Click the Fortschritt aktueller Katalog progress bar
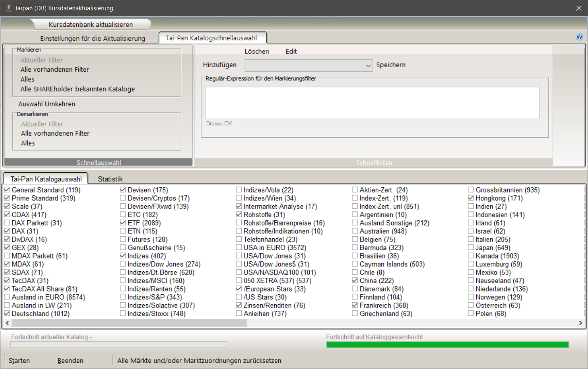The width and height of the screenshot is (588, 369). 118,345
